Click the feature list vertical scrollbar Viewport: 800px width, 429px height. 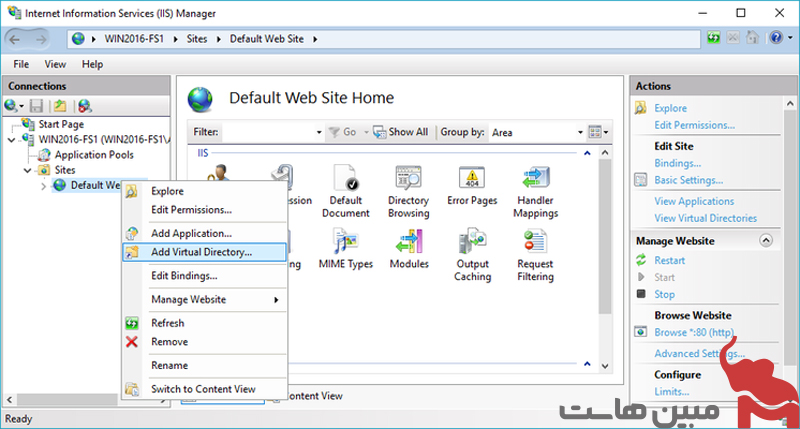[605, 237]
